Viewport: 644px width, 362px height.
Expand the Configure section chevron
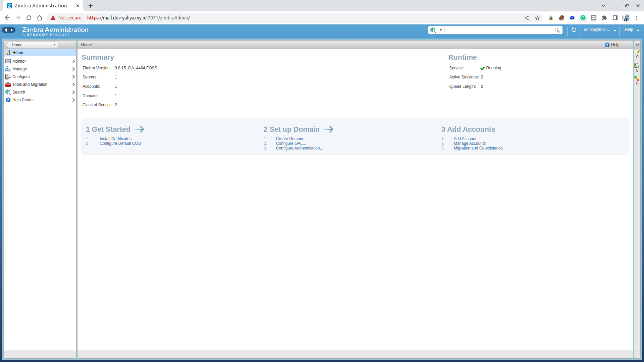tap(73, 77)
